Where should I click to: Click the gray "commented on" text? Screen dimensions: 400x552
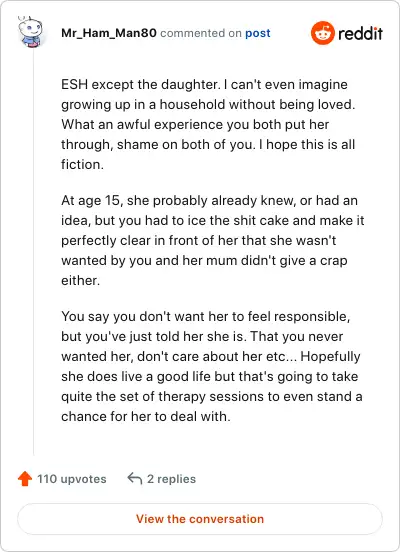(201, 33)
